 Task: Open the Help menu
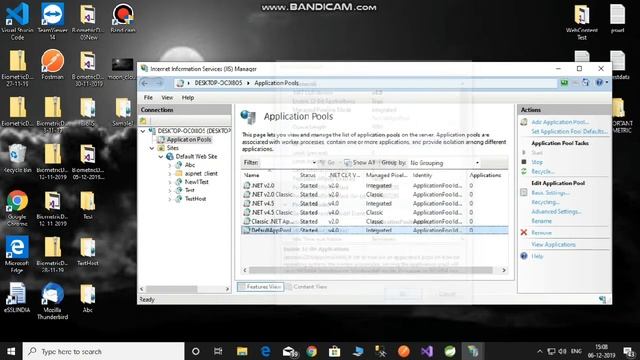coord(188,98)
